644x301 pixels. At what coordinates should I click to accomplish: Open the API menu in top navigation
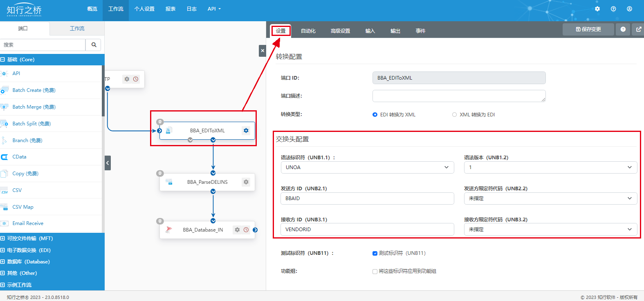point(214,9)
